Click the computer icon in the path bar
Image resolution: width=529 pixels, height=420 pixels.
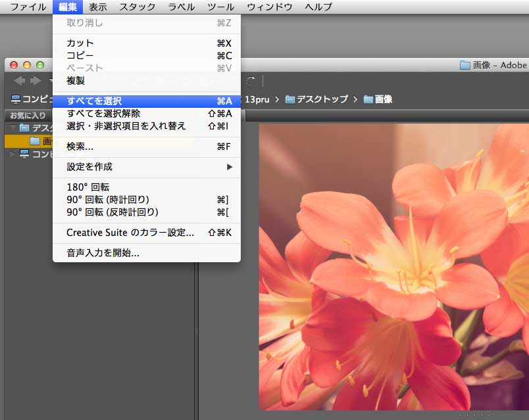(x=16, y=99)
